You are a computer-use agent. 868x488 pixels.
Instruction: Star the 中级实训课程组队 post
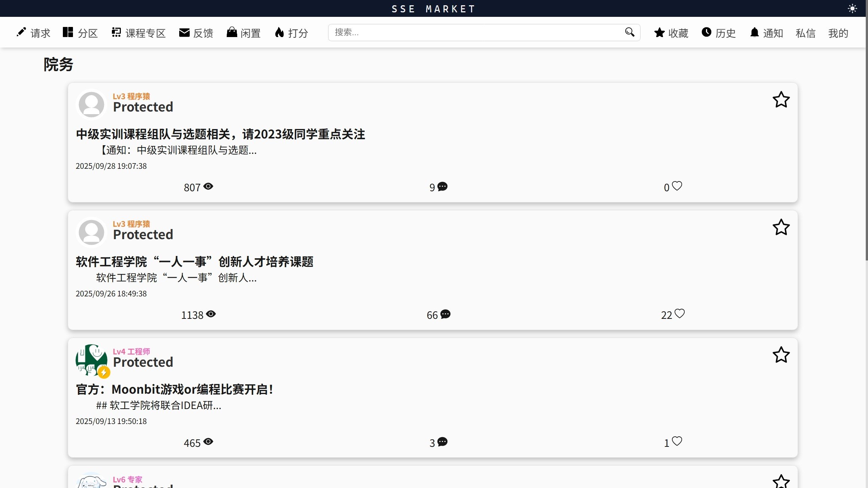(x=781, y=100)
